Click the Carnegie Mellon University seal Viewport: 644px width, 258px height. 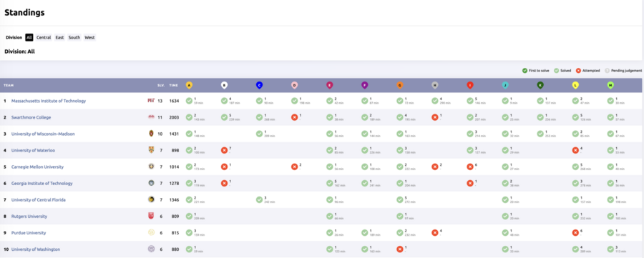coord(151,167)
